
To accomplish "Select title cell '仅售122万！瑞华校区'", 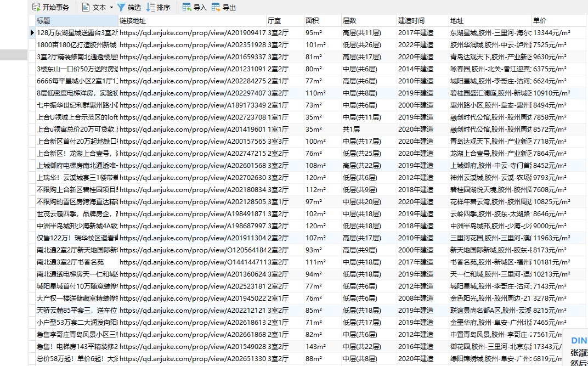I will pos(77,238).
